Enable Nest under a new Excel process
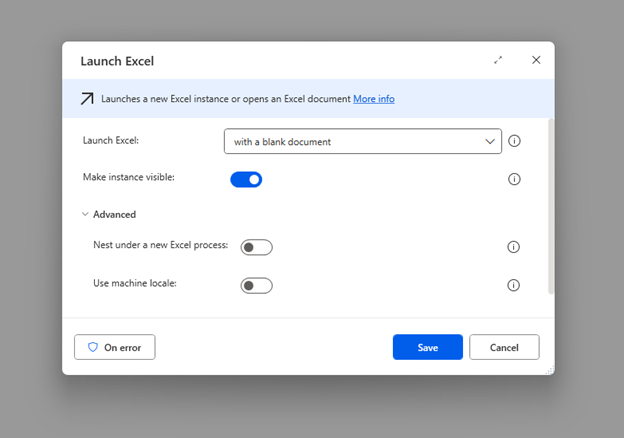The image size is (624, 438). point(256,247)
